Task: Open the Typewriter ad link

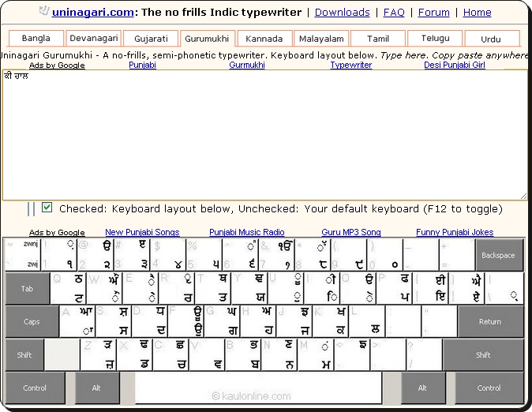Action: [351, 65]
